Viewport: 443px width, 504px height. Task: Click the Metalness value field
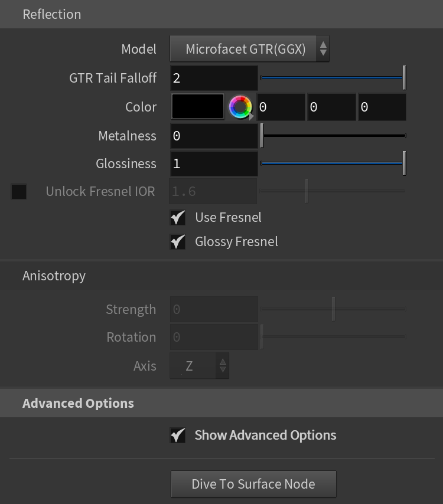coord(214,136)
